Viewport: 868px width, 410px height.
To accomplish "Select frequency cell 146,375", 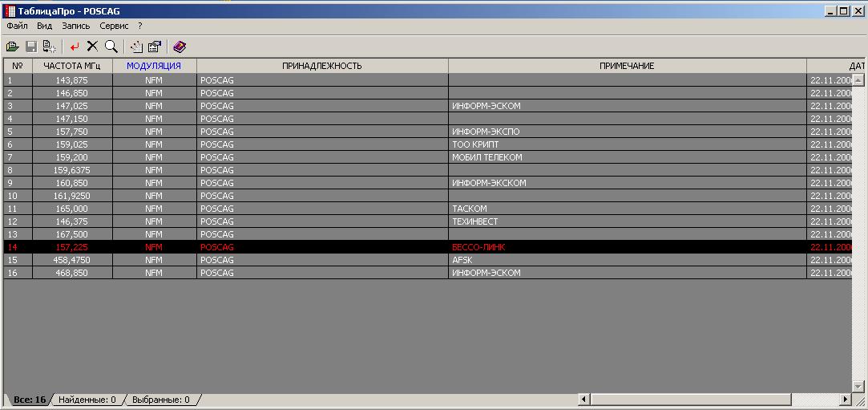I will pos(72,221).
